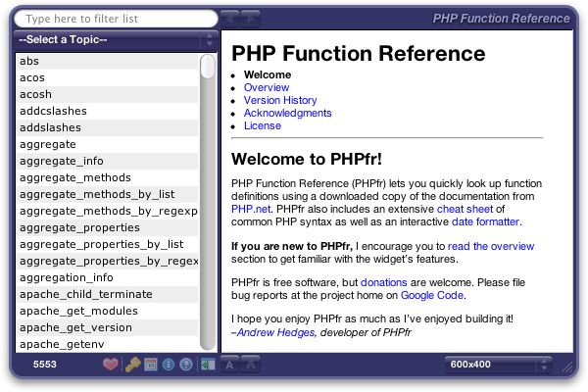Open the cheat sheet link

point(465,209)
